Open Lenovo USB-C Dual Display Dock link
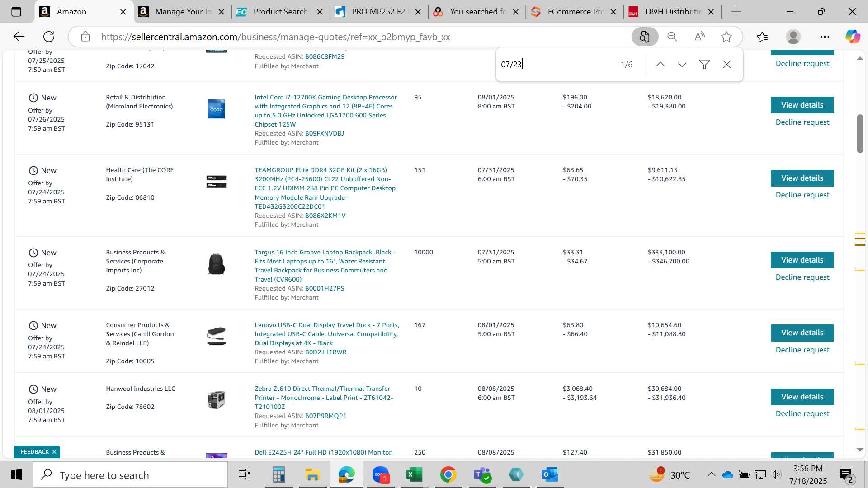Image resolution: width=868 pixels, height=488 pixels. [326, 334]
